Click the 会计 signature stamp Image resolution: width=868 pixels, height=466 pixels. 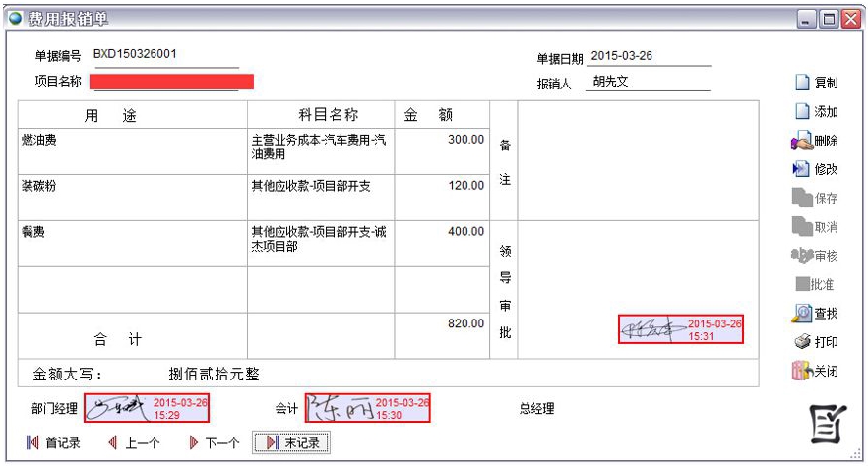coord(368,407)
